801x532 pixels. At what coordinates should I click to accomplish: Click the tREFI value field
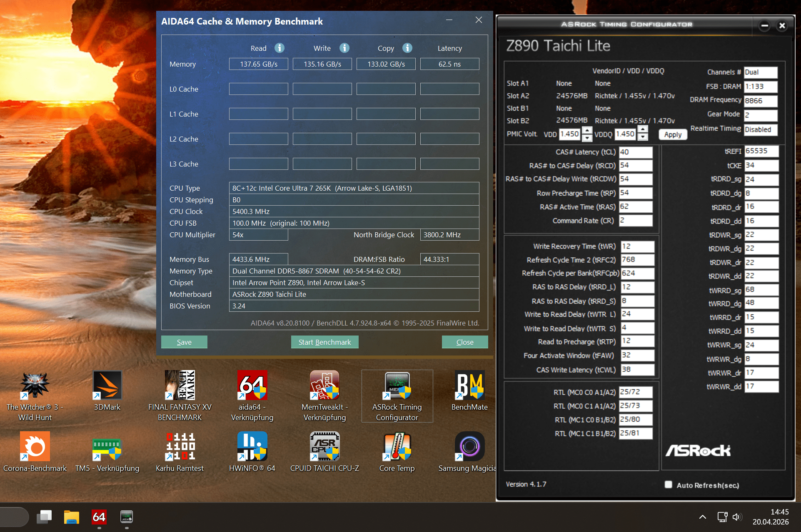761,151
